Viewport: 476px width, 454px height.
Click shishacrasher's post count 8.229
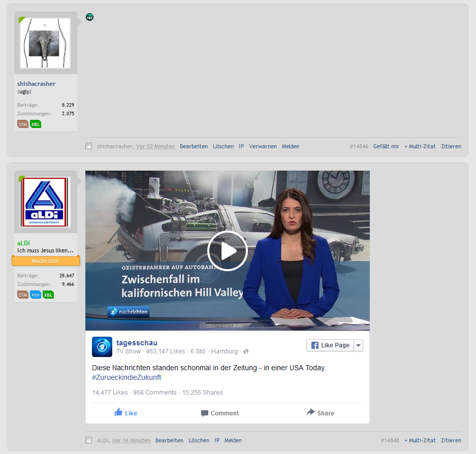coord(68,105)
